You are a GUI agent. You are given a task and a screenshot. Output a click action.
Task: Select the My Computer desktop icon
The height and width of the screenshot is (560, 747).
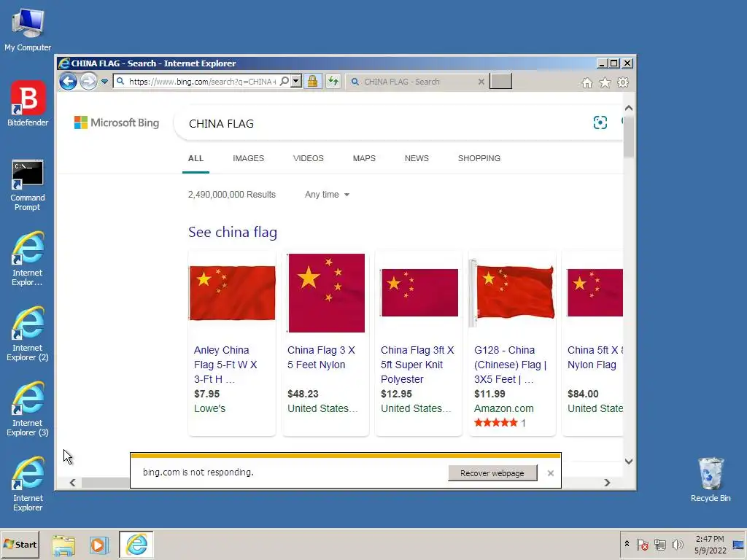28,29
